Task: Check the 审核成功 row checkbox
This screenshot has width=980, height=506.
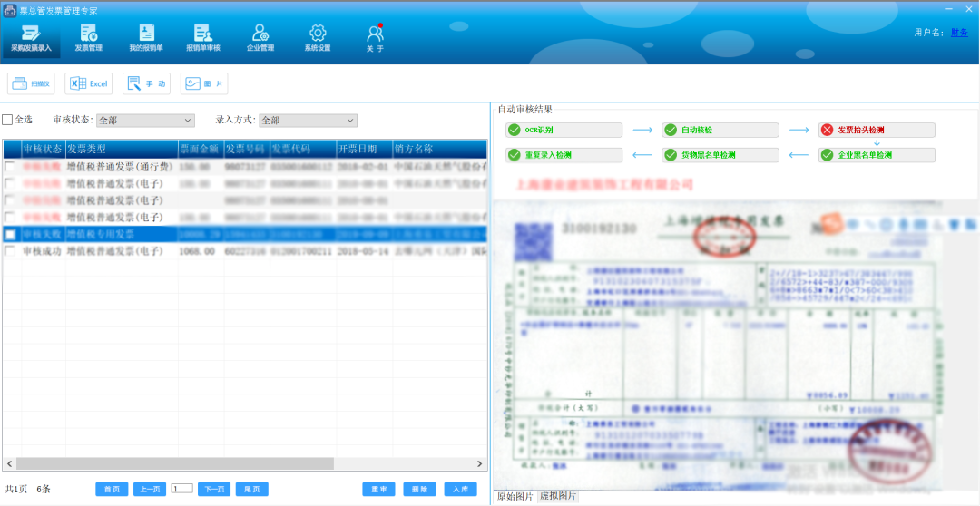Action: pos(10,251)
